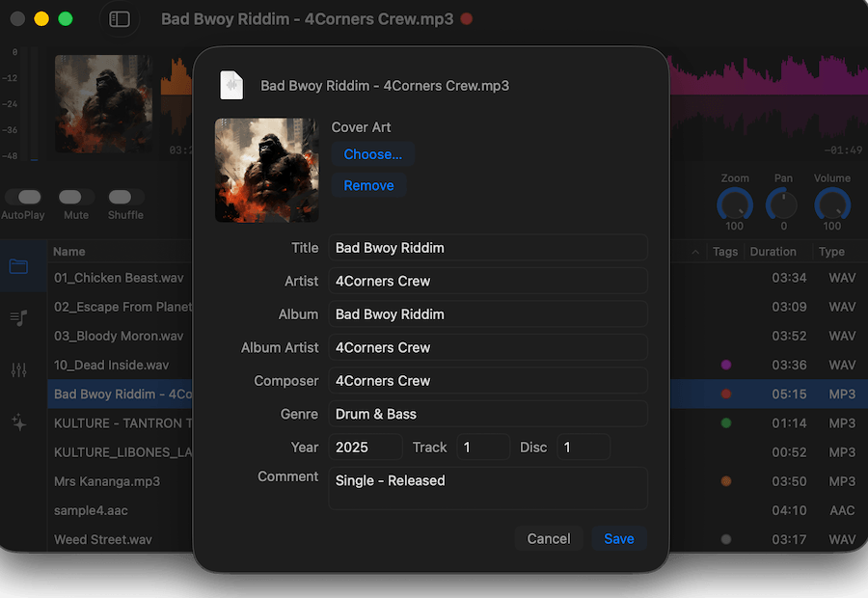This screenshot has height=598, width=868.
Task: Remove the current cover art
Action: (x=368, y=185)
